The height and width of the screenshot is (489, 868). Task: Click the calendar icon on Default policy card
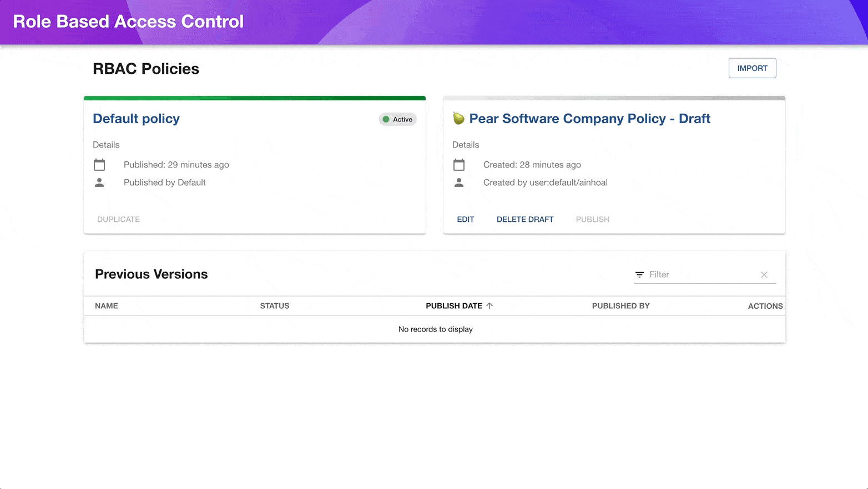(99, 164)
